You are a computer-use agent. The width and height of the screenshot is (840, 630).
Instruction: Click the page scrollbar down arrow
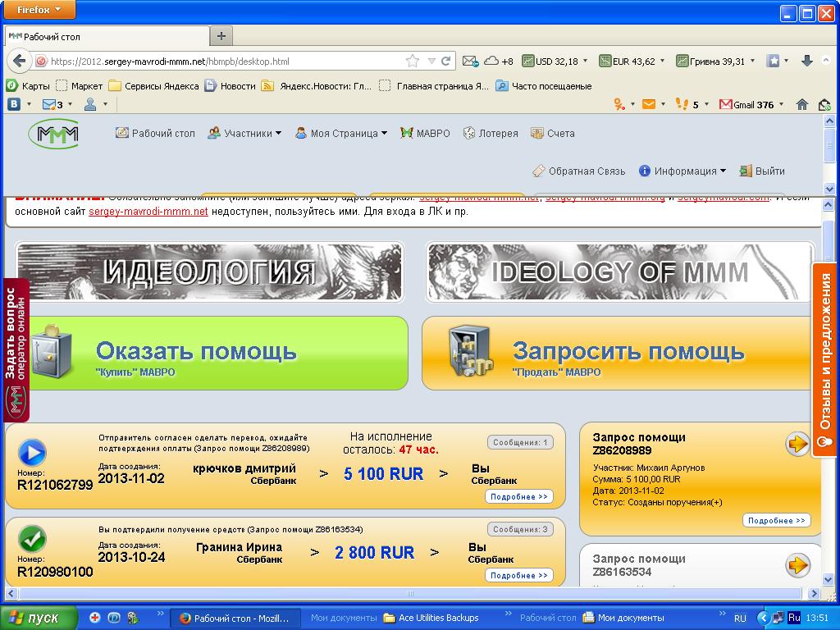829,580
